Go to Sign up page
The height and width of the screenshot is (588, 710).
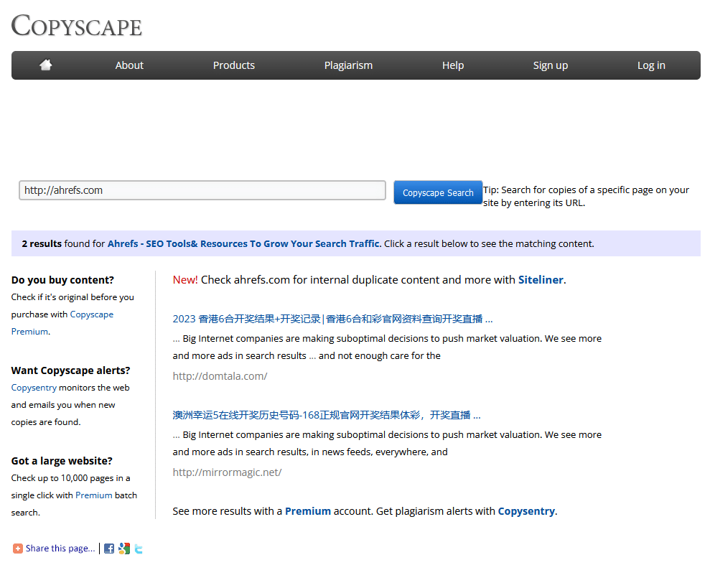(x=550, y=65)
